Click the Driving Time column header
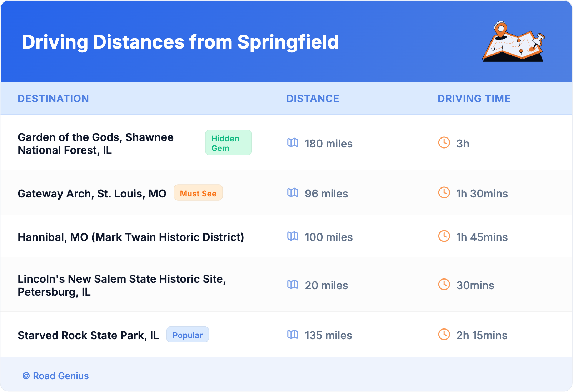 [474, 99]
